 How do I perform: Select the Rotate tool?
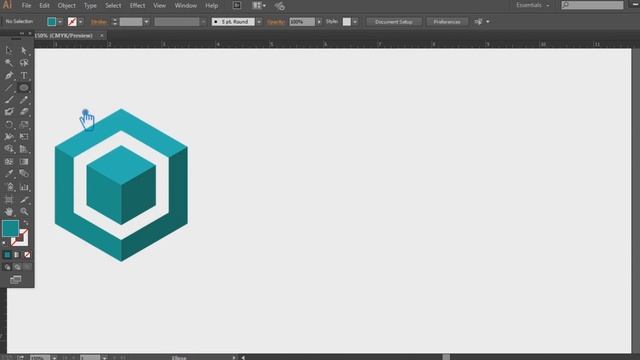pyautogui.click(x=9, y=124)
